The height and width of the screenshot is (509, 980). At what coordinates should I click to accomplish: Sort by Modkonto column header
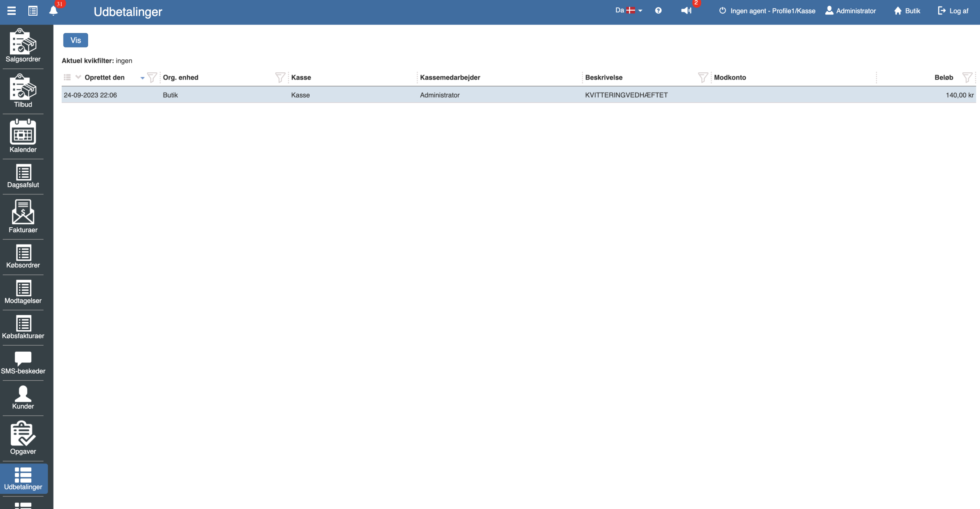click(x=730, y=77)
